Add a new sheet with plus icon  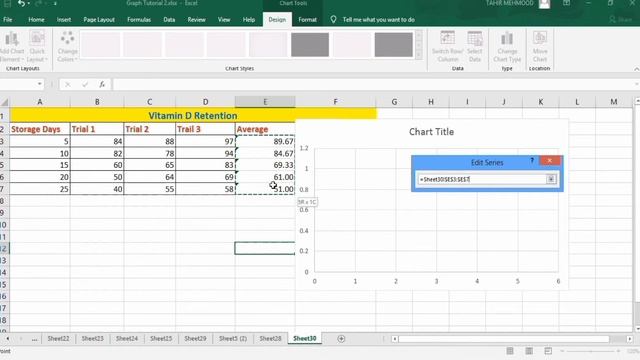tap(341, 339)
